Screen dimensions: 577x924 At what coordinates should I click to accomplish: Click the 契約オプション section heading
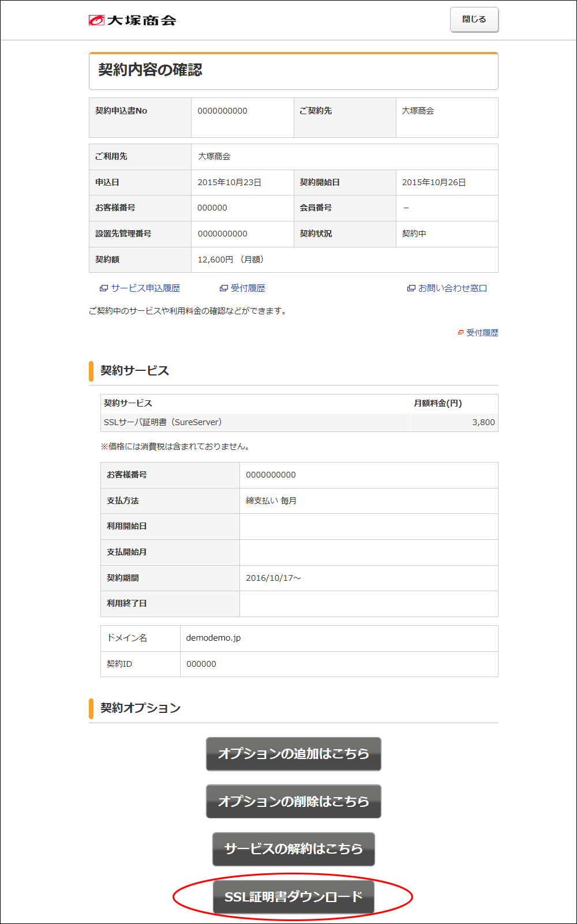tap(141, 708)
